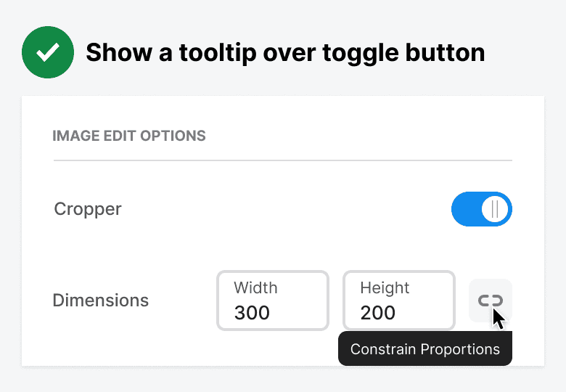The height and width of the screenshot is (392, 566).
Task: Click the Height value 200
Action: tap(378, 313)
